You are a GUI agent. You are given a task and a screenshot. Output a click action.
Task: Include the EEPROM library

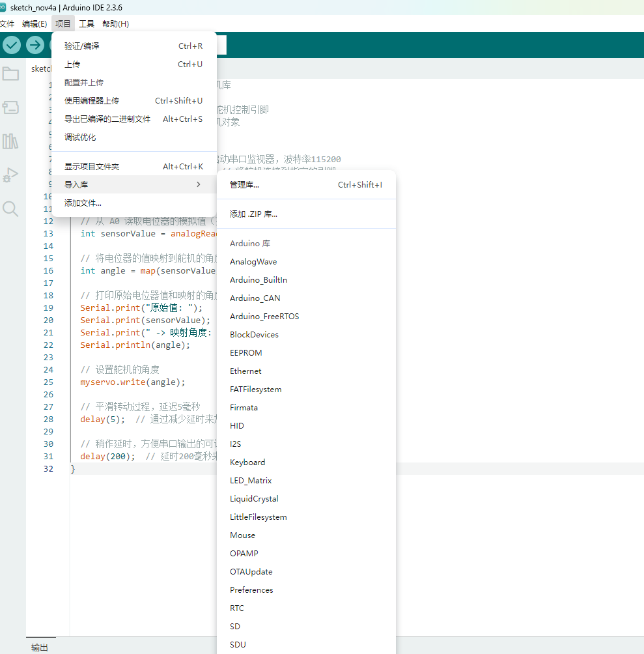coord(306,353)
